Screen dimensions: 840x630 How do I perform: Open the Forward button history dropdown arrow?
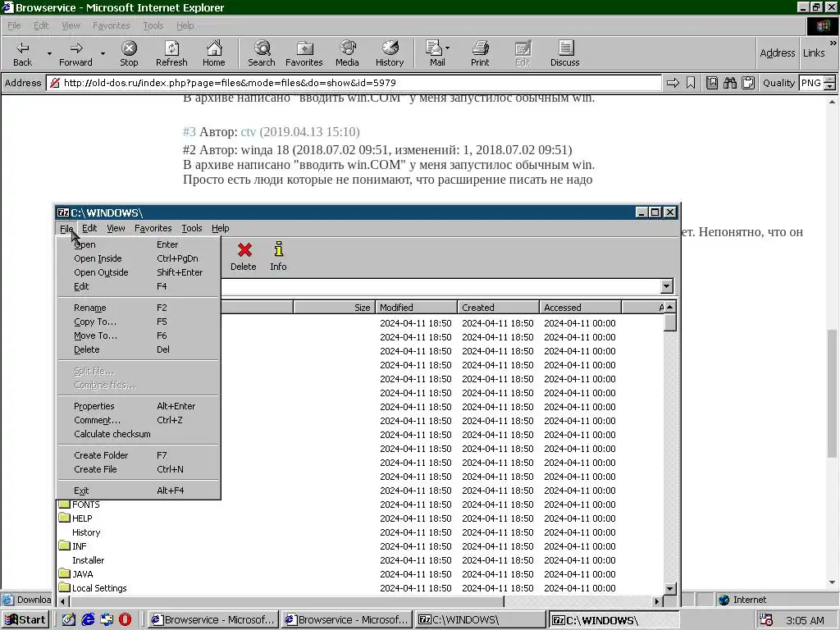click(103, 53)
